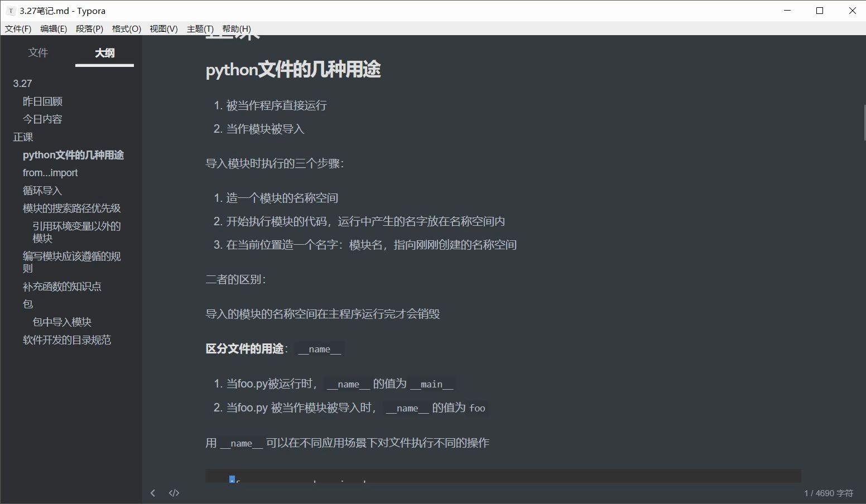Select 软件开发的目录规范 outline entry
This screenshot has width=866, height=504.
(x=67, y=340)
